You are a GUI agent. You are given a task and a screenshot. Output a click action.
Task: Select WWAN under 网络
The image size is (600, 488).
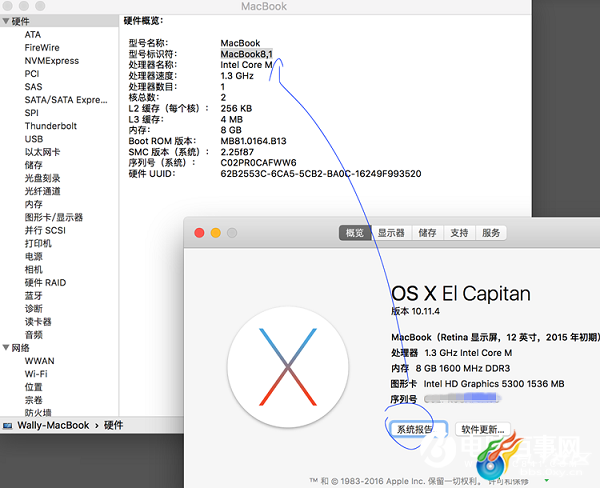click(x=39, y=361)
